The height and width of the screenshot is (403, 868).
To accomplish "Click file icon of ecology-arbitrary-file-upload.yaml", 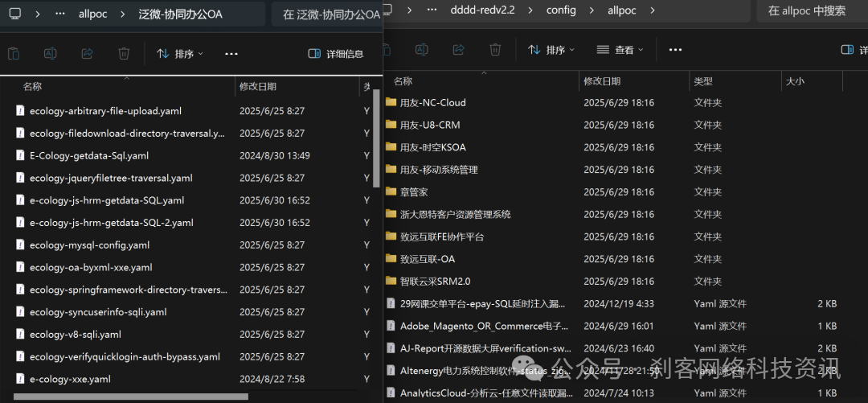I will pyautogui.click(x=20, y=111).
